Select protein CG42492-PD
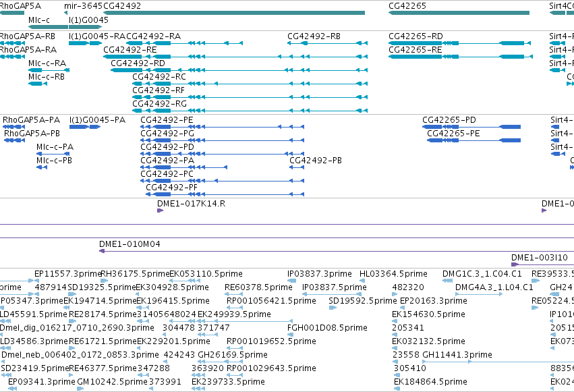The height and width of the screenshot is (392, 574). pos(222,154)
